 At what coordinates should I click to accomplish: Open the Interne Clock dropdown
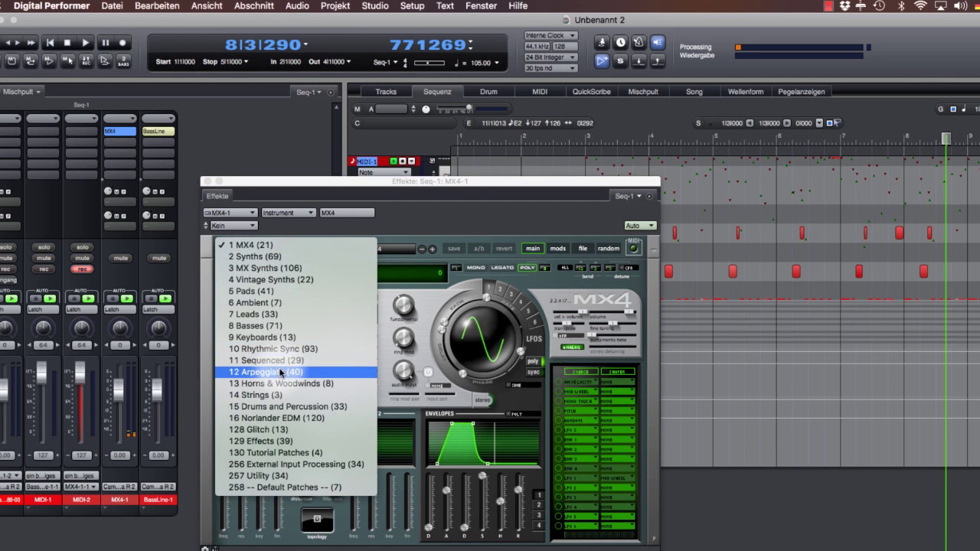point(550,36)
